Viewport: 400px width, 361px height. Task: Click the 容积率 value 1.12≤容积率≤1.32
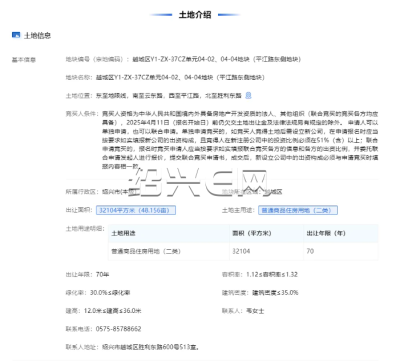(x=272, y=275)
